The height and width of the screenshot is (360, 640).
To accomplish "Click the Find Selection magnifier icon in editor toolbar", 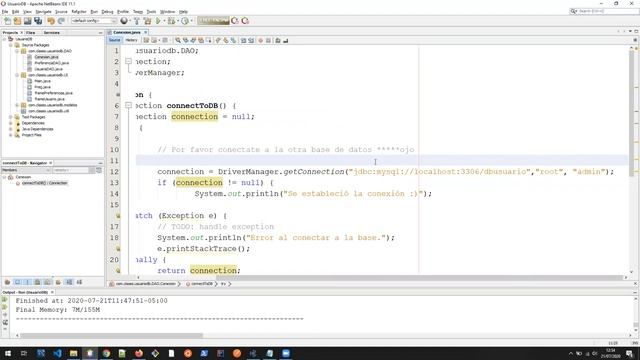I will coord(178,40).
